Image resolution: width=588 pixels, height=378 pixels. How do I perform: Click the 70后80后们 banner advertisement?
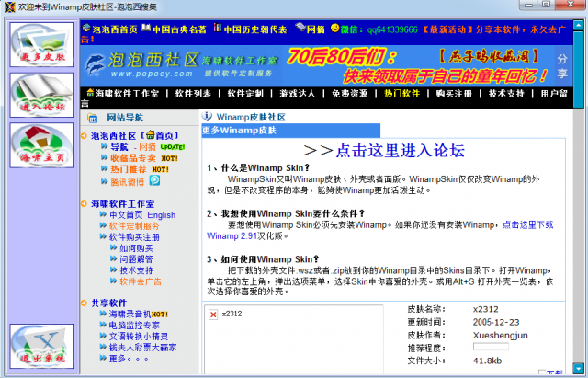416,66
